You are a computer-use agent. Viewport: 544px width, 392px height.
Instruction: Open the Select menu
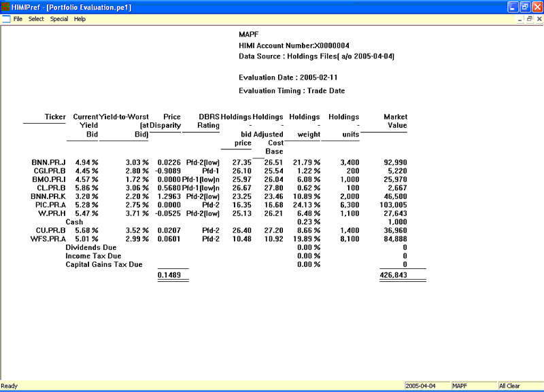[36, 19]
